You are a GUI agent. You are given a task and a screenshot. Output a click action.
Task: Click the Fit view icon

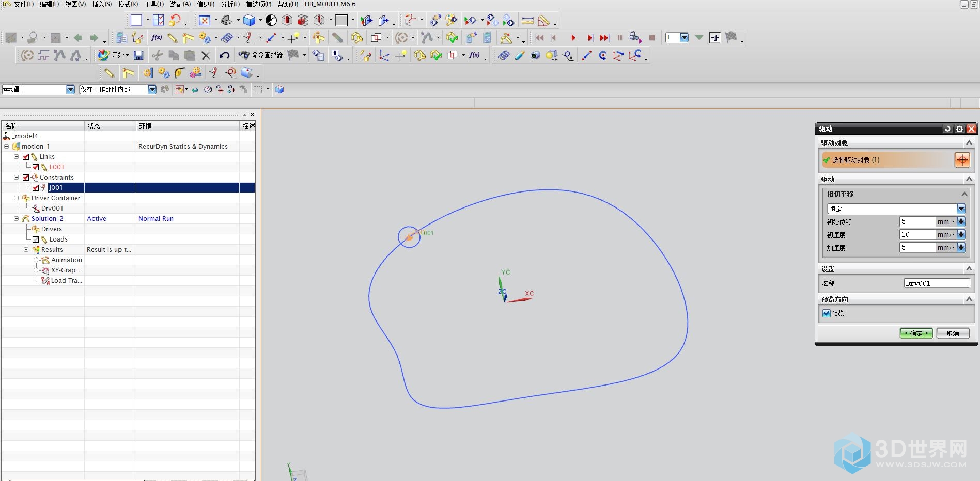point(205,20)
